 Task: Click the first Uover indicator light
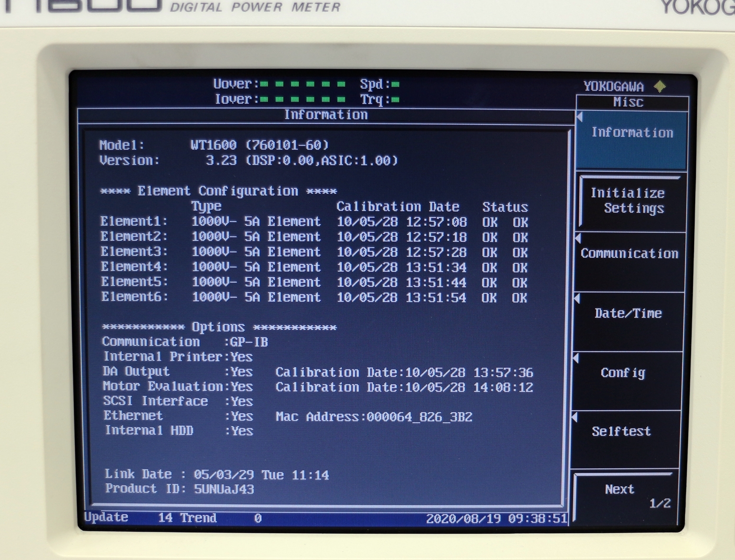pyautogui.click(x=264, y=84)
